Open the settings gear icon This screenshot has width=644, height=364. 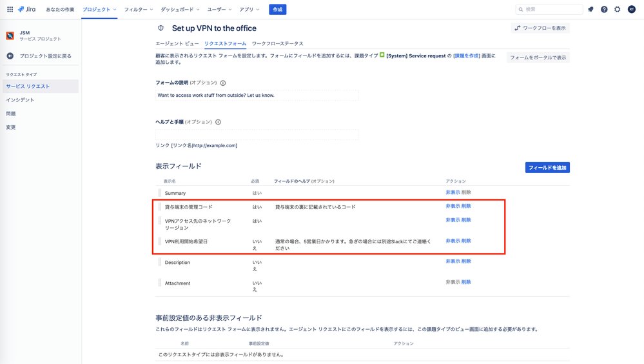pos(618,9)
